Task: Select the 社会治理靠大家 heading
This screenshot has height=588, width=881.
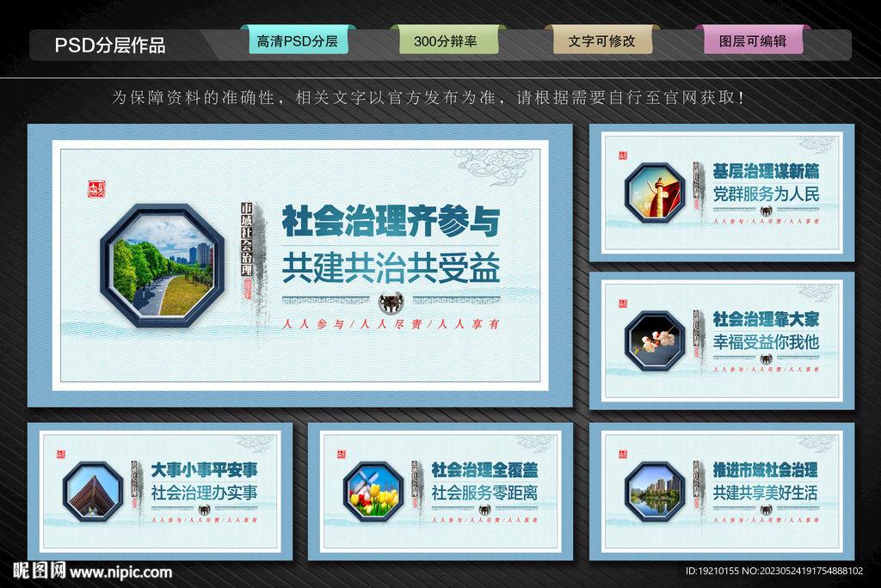Action: click(x=766, y=319)
